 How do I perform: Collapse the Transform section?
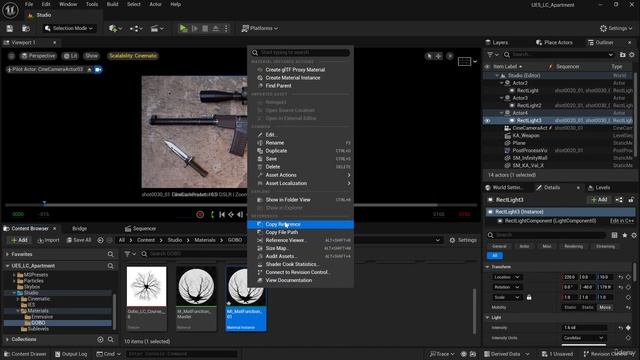pos(488,267)
